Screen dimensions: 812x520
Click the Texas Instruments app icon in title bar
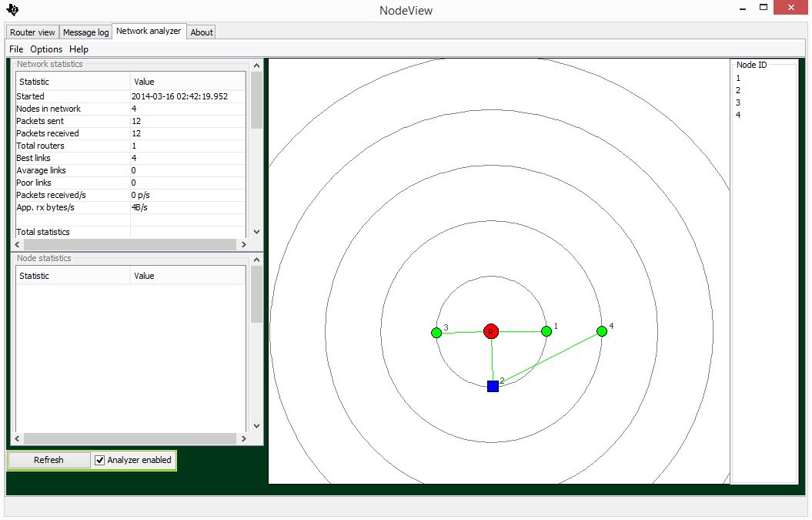(x=13, y=9)
